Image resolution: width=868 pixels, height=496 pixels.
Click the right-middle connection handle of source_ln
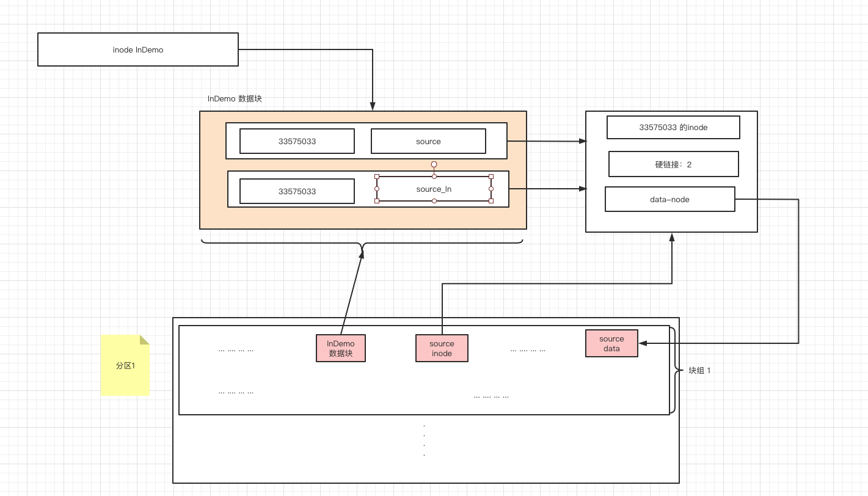pos(491,189)
